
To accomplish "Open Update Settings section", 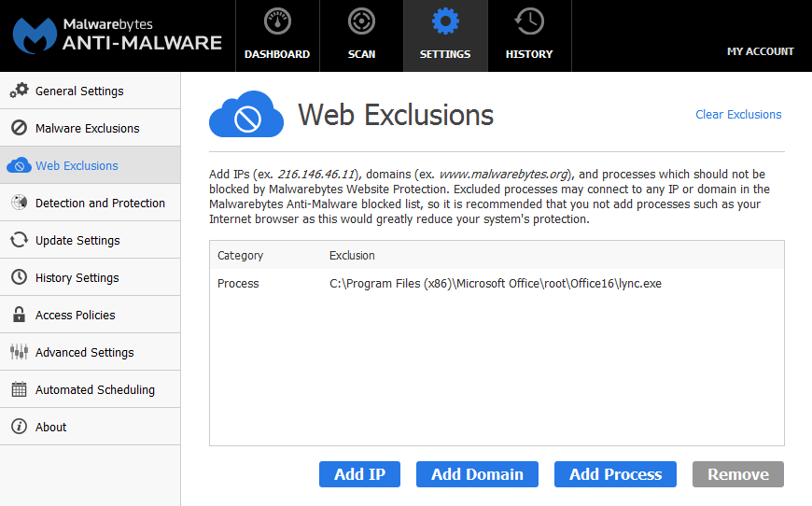I will pyautogui.click(x=91, y=240).
